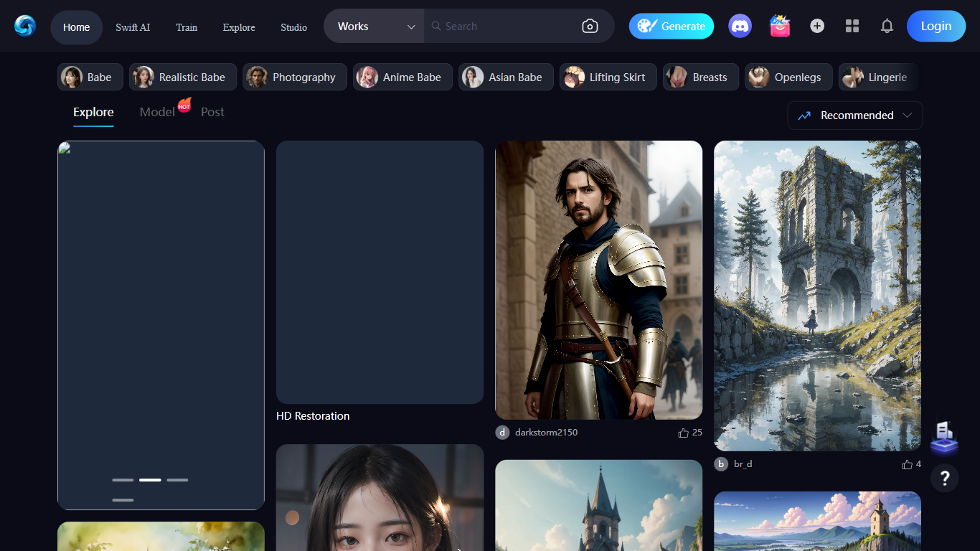
Task: Select the lower carousel slide indicator
Action: point(123,500)
